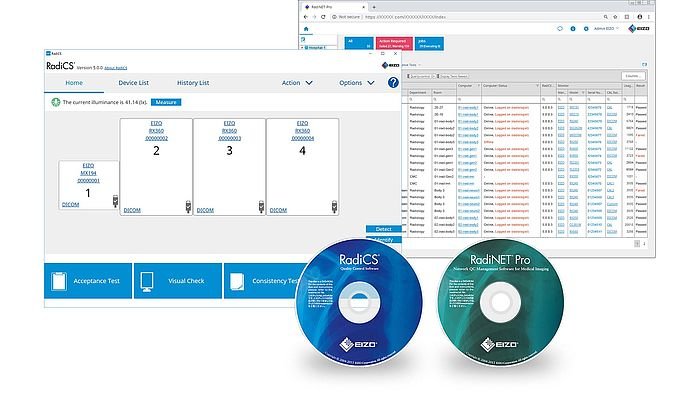Select the monitor 3 RX360 thumbnail
Viewport: 700px width, 394px height.
click(x=229, y=167)
